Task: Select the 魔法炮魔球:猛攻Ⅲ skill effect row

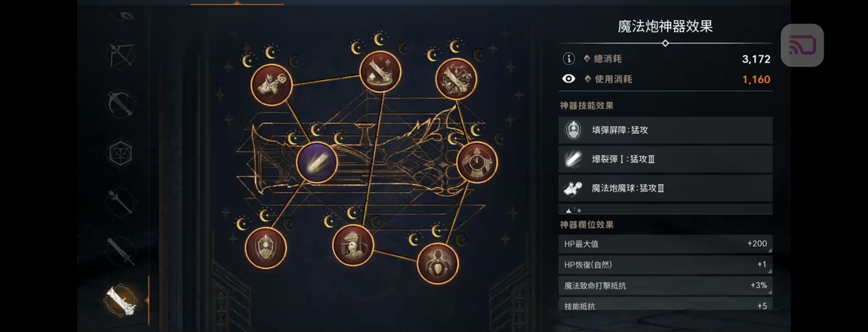Action: pyautogui.click(x=666, y=188)
